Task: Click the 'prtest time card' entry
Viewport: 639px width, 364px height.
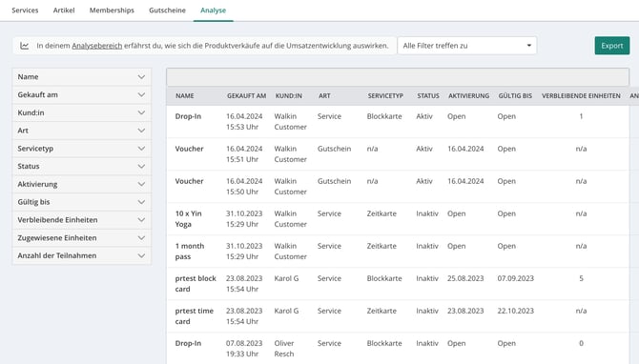Action: click(x=194, y=316)
